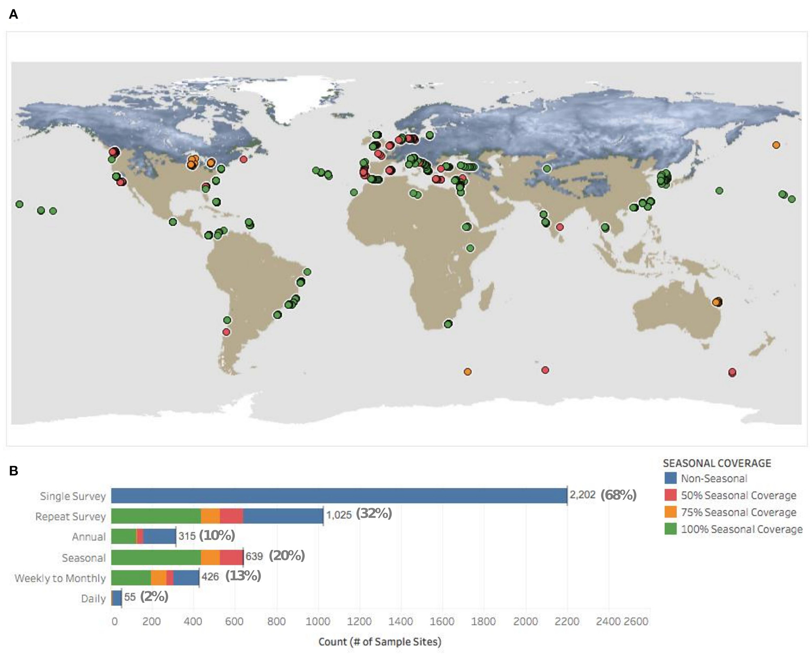This screenshot has height=655, width=812.
Task: Click orange marker in northeastern Australia
Action: coord(716,302)
